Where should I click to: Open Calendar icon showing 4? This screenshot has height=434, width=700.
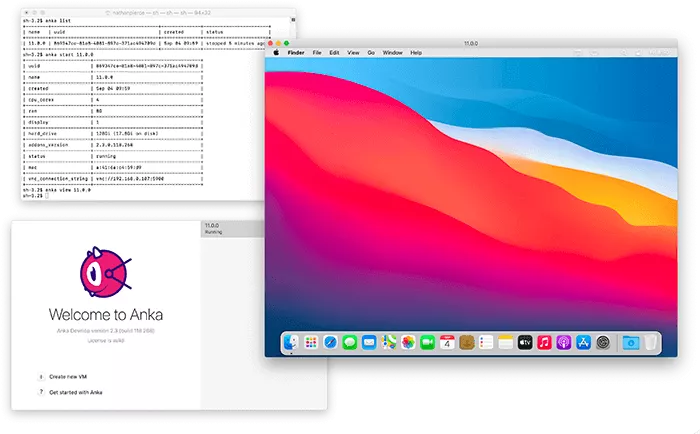pos(447,343)
